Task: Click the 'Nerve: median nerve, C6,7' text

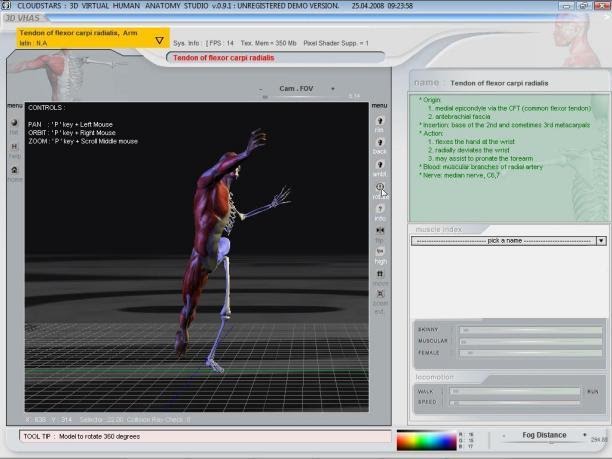Action: 459,176
